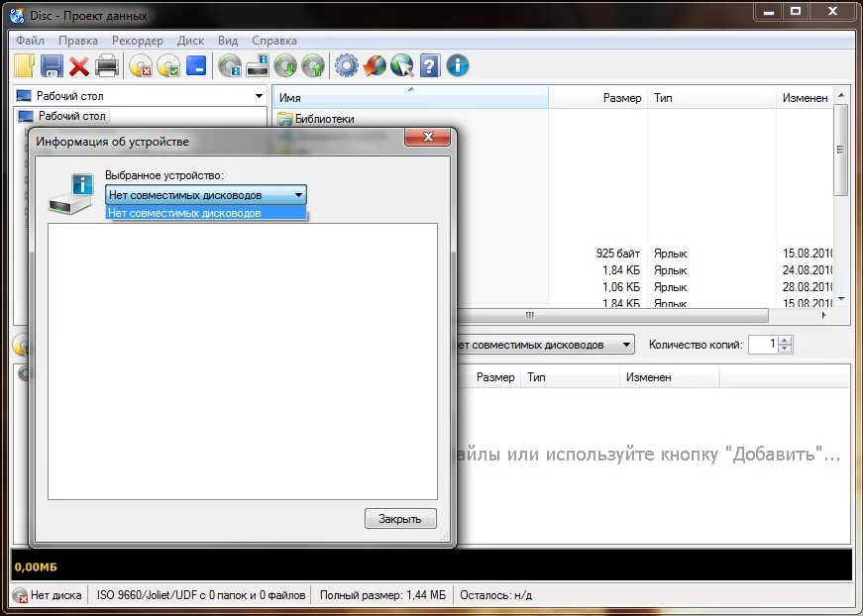Sort file list by Размер column
This screenshot has width=863, height=616.
[x=597, y=98]
